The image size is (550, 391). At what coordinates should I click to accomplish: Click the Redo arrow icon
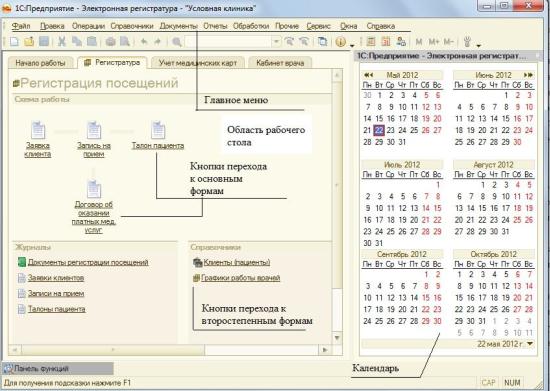(158, 42)
